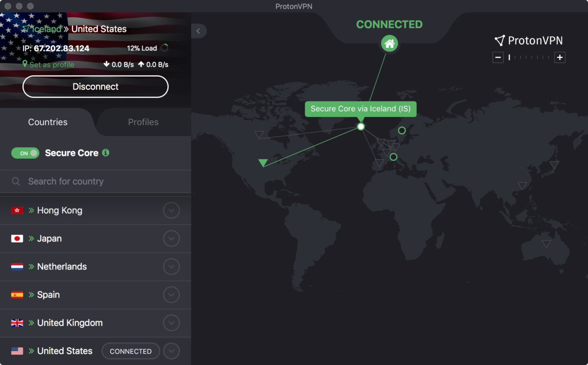
Task: Click the 12% Load text
Action: click(x=142, y=48)
